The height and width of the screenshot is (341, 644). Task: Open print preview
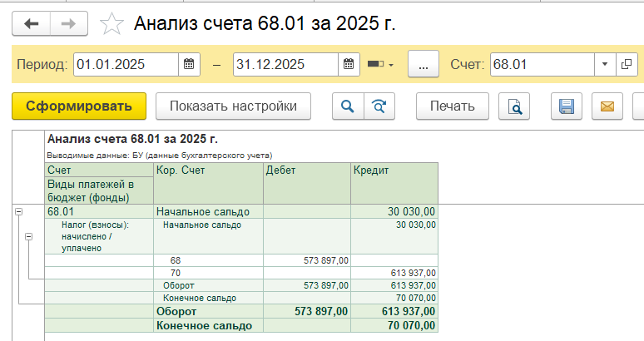coord(514,106)
